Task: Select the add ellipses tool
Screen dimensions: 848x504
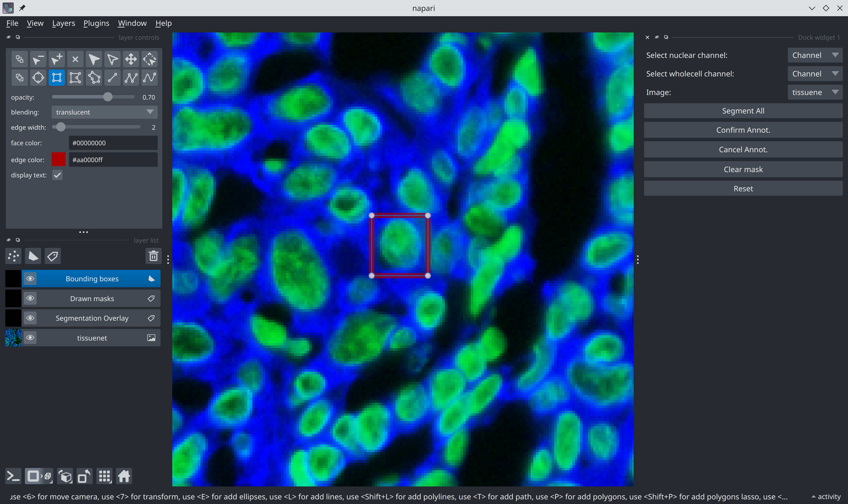Action: pos(38,78)
